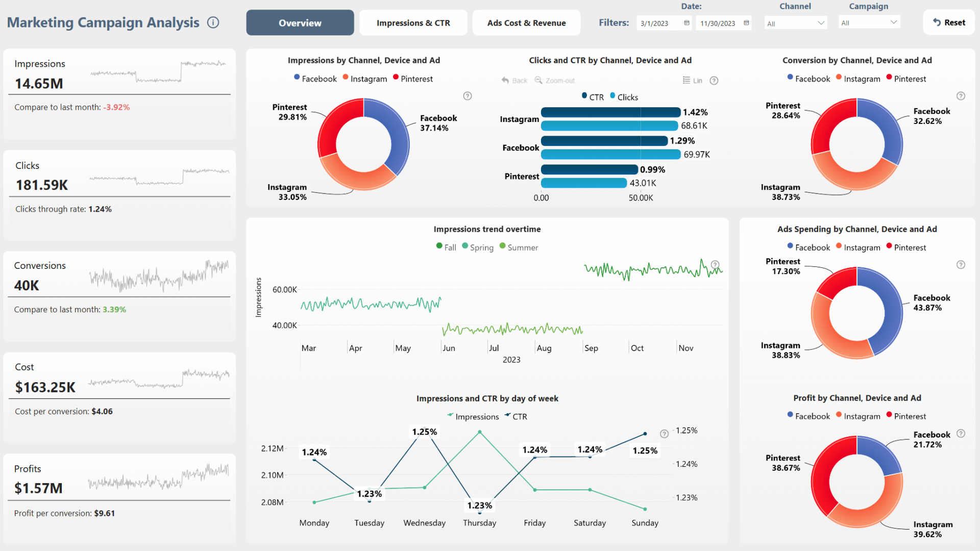Open the help question mark on Conversion chart
Viewport: 980px width, 551px height.
click(x=960, y=96)
